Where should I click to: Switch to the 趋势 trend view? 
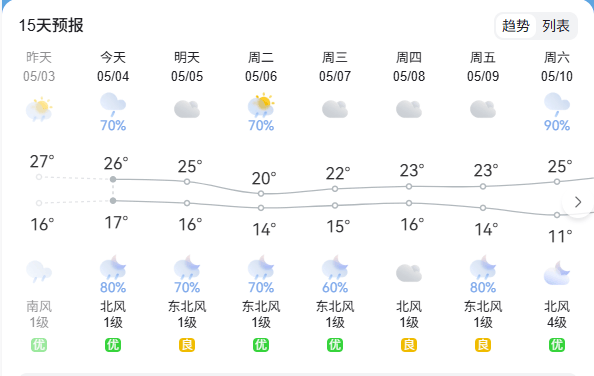(516, 26)
